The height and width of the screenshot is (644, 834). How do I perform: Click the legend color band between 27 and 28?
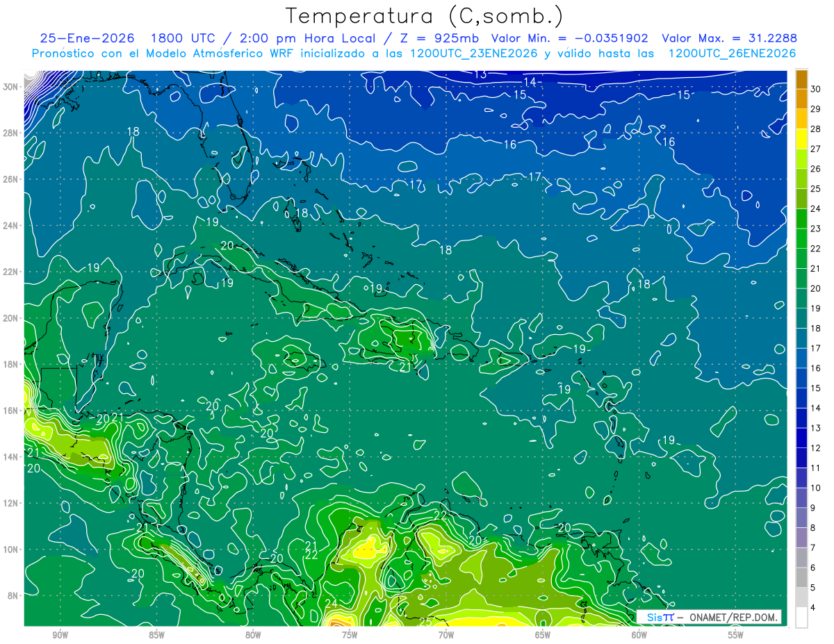tap(801, 139)
